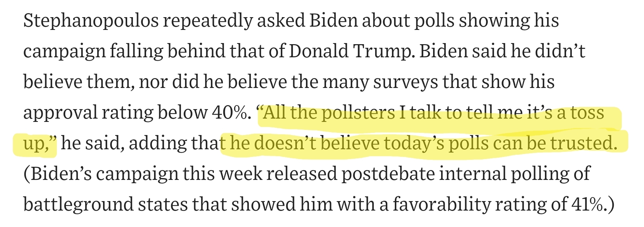
Task: Click the word 'repeatedly' in first line
Action: coord(207,20)
